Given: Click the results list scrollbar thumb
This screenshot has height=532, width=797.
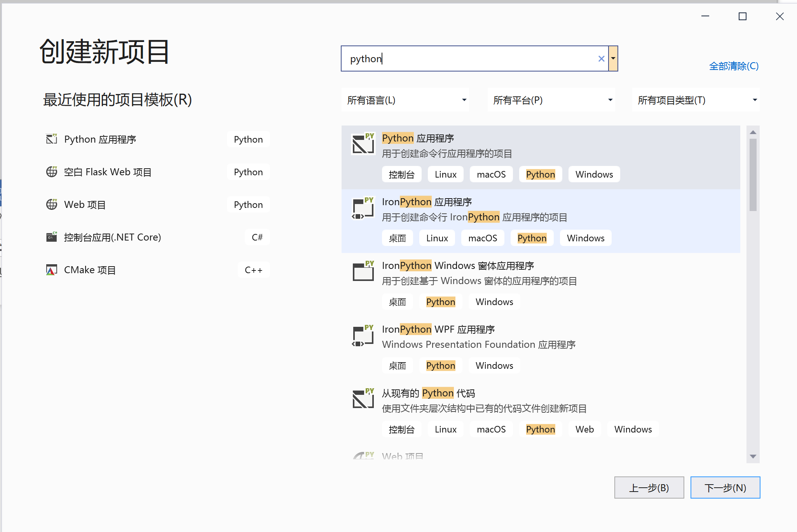Looking at the screenshot, I should (753, 175).
